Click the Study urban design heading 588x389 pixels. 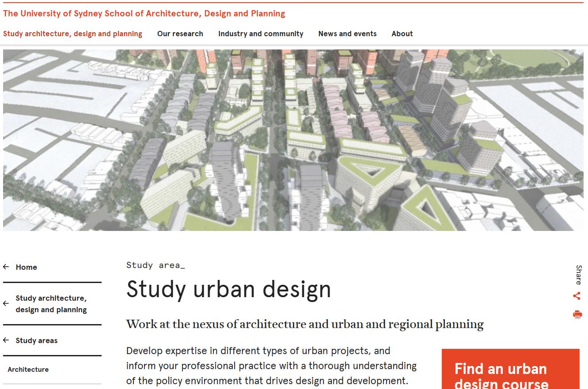point(229,289)
